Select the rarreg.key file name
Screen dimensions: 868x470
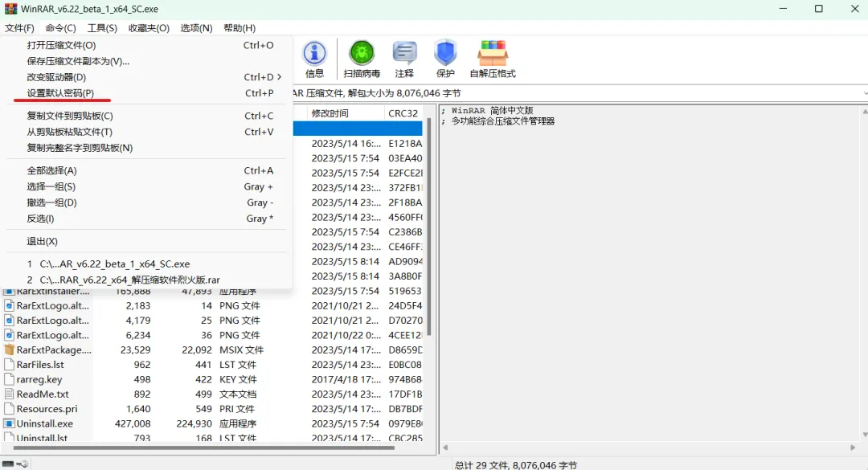point(39,379)
